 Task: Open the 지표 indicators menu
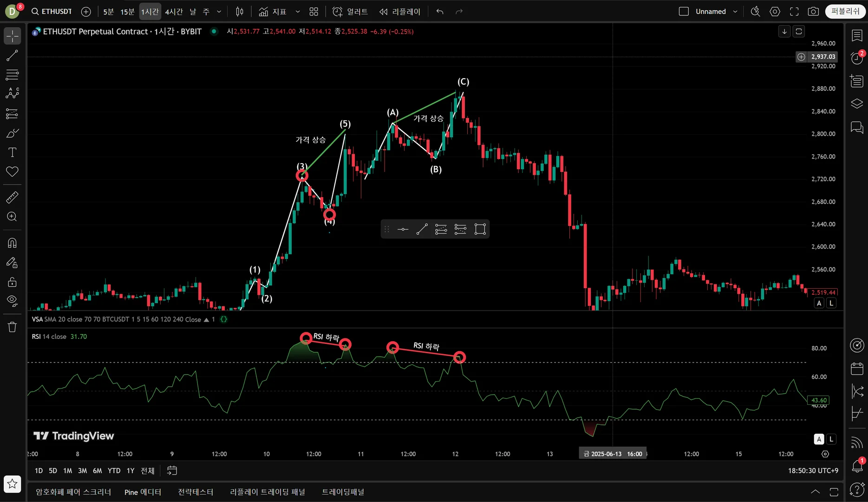[273, 12]
